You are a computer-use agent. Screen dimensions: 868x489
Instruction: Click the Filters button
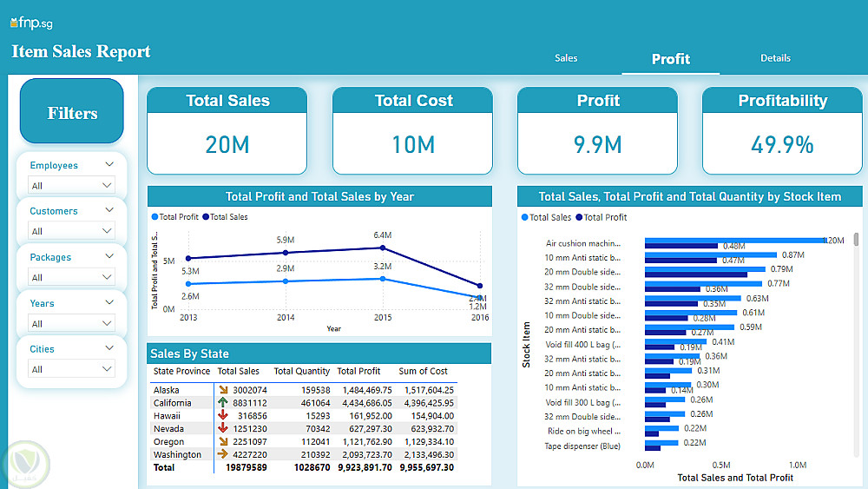[x=72, y=111]
